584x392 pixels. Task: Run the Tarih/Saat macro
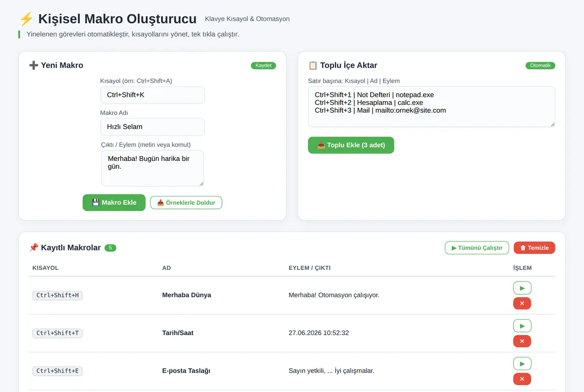522,326
